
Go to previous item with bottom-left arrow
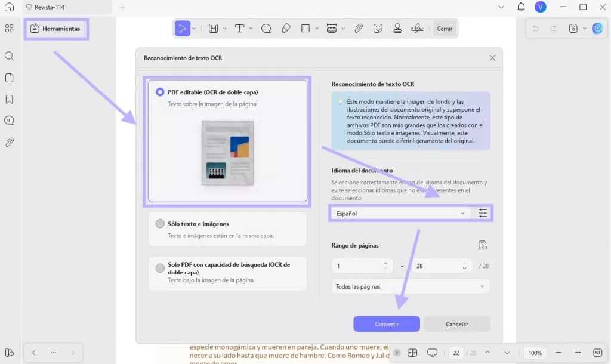point(34,353)
